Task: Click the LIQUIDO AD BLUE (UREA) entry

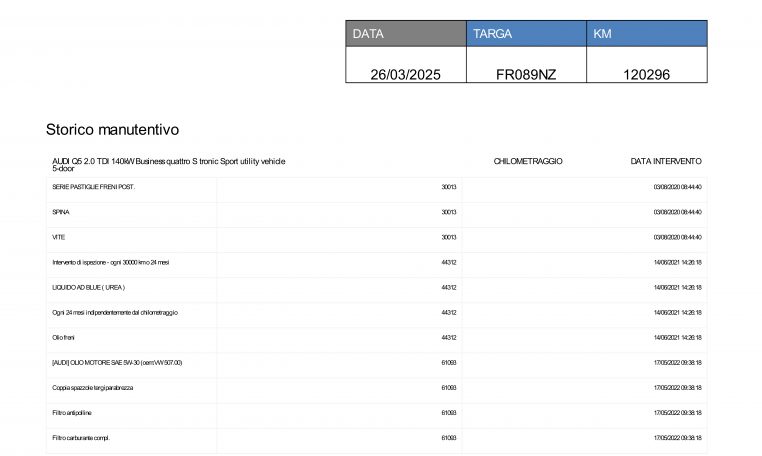Action: click(x=88, y=287)
